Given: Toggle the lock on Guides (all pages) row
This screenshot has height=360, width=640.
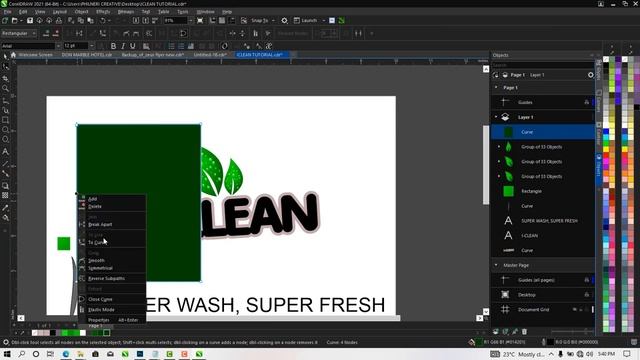Looking at the screenshot, I should [x=587, y=280].
